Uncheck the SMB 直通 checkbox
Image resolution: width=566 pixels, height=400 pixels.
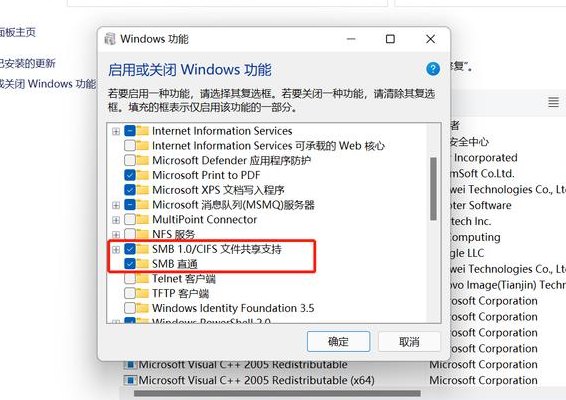(130, 264)
